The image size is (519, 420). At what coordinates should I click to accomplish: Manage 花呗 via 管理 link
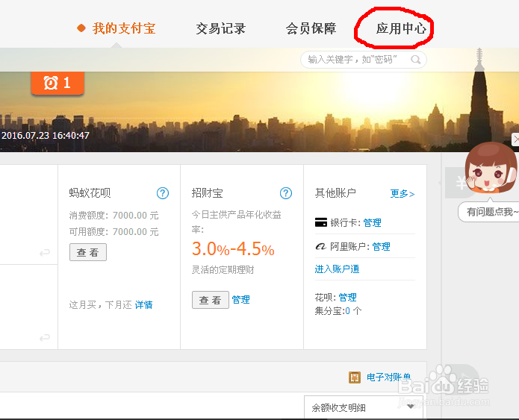click(x=347, y=298)
